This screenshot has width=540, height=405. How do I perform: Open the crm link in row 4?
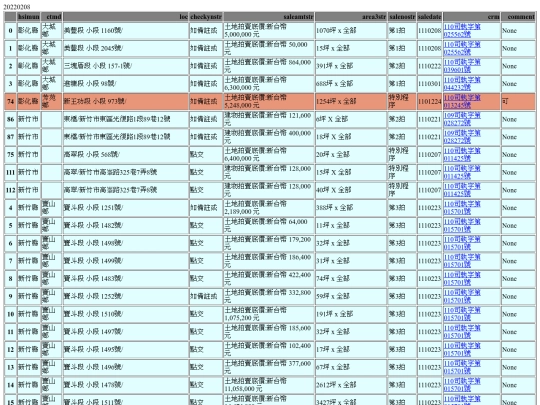click(462, 208)
